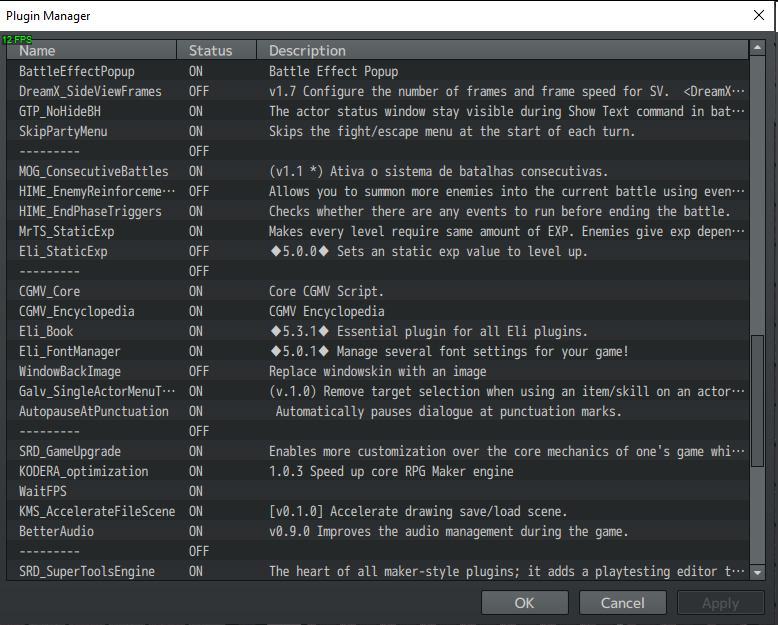
Task: Select the WaitFPS plugin row
Action: [x=378, y=492]
